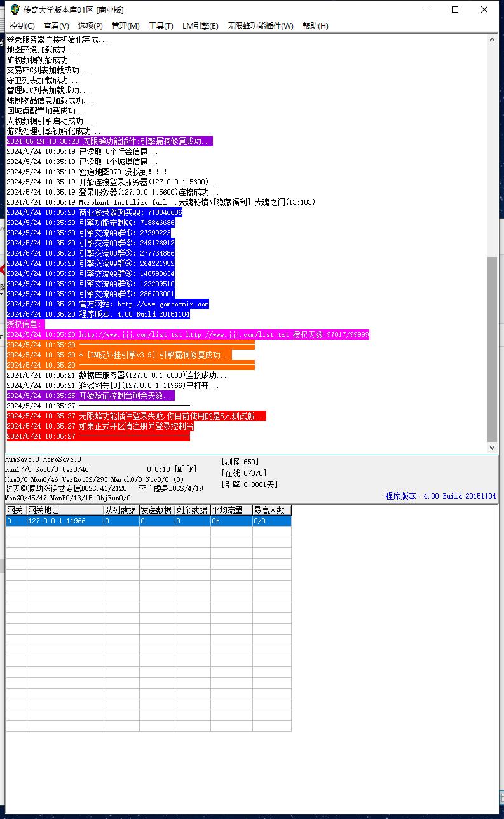Click the log scrollbar up arrow
Viewport: 504px width, 819px height.
click(x=493, y=39)
